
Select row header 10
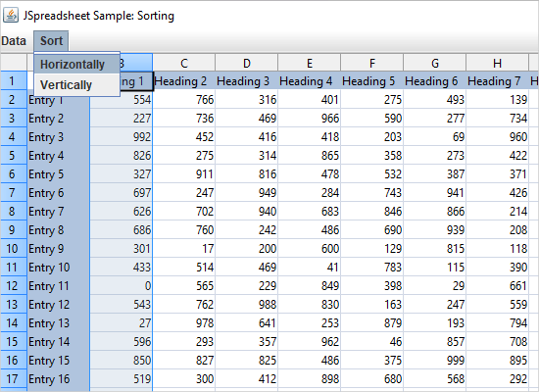tap(14, 249)
